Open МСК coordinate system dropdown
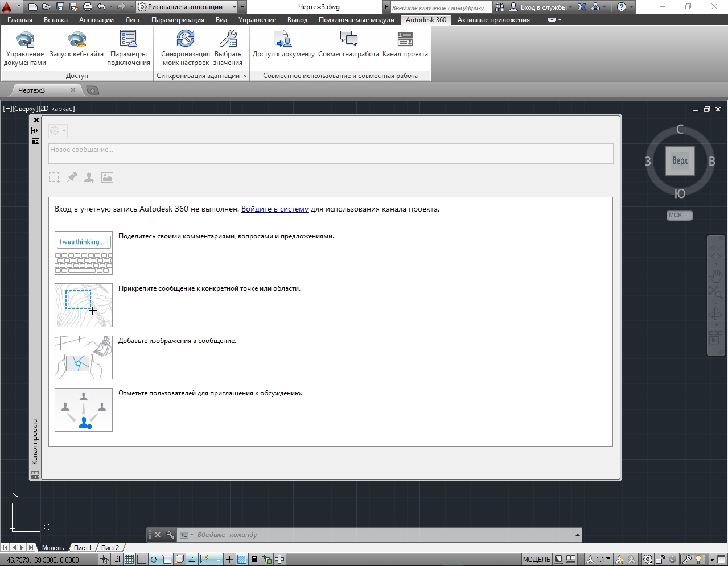Image resolution: width=728 pixels, height=566 pixels. pos(680,215)
